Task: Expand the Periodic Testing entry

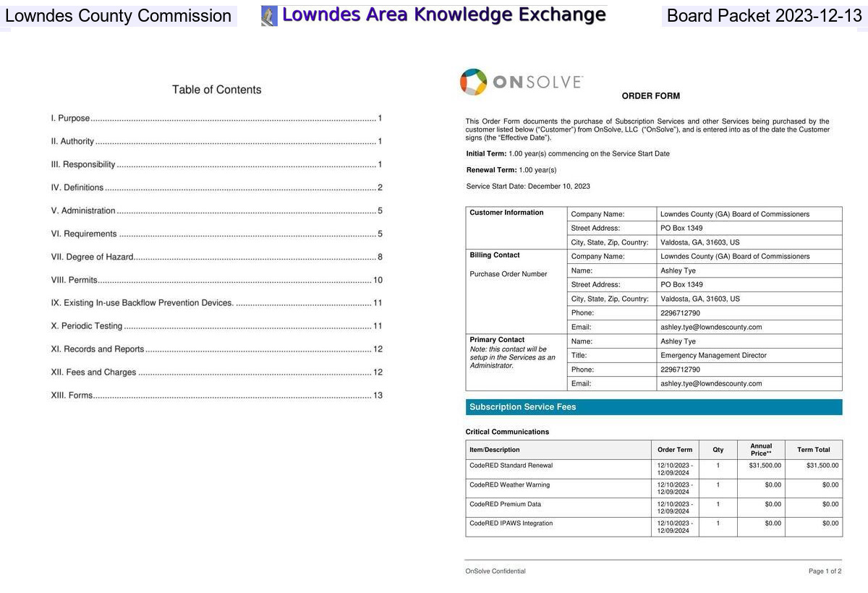Action: pos(86,325)
